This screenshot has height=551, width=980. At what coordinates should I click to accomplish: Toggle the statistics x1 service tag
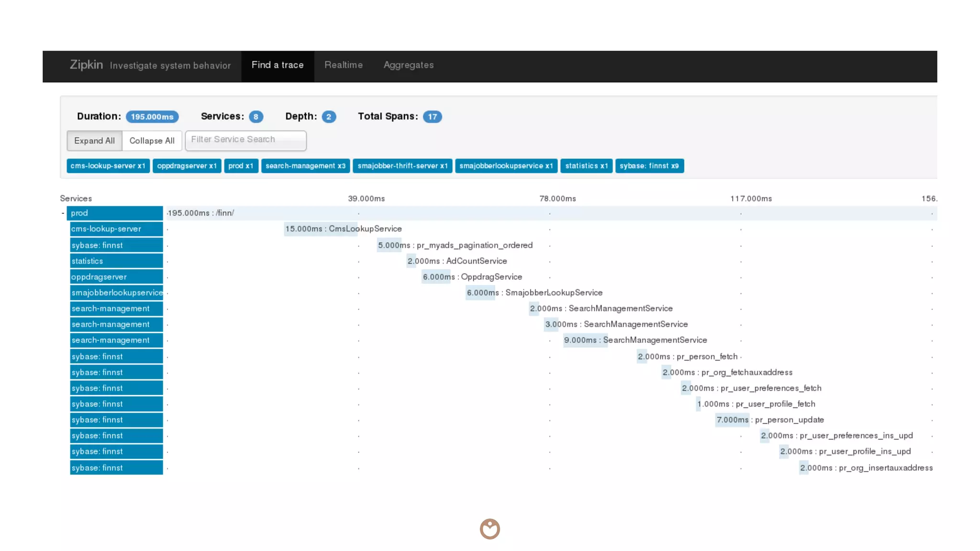coord(586,166)
